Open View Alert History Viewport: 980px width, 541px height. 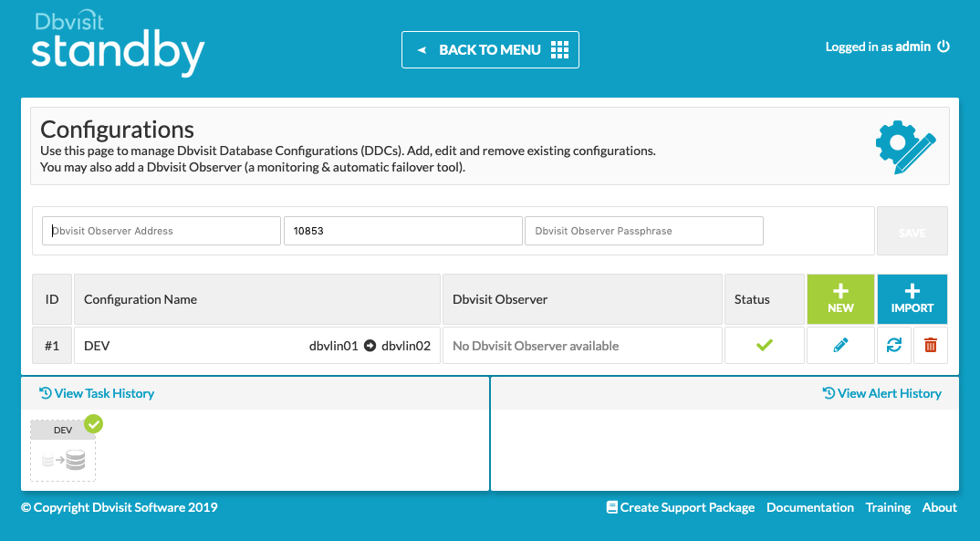click(x=881, y=393)
